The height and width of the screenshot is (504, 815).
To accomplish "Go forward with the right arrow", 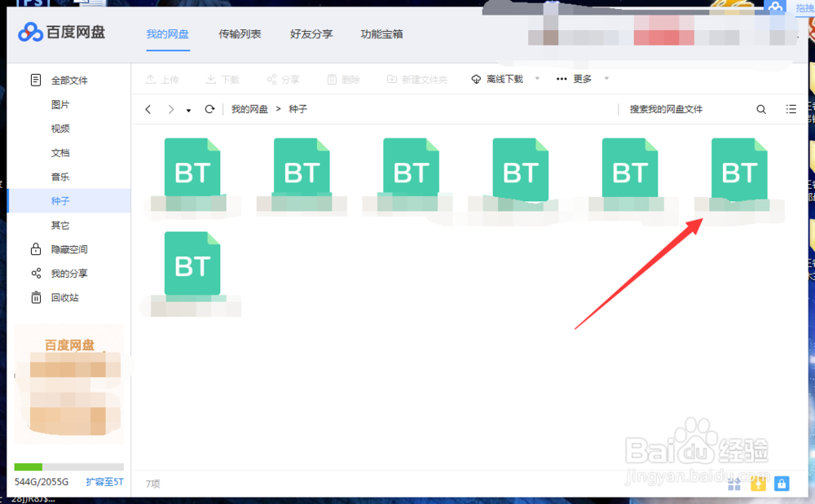I will [x=170, y=109].
